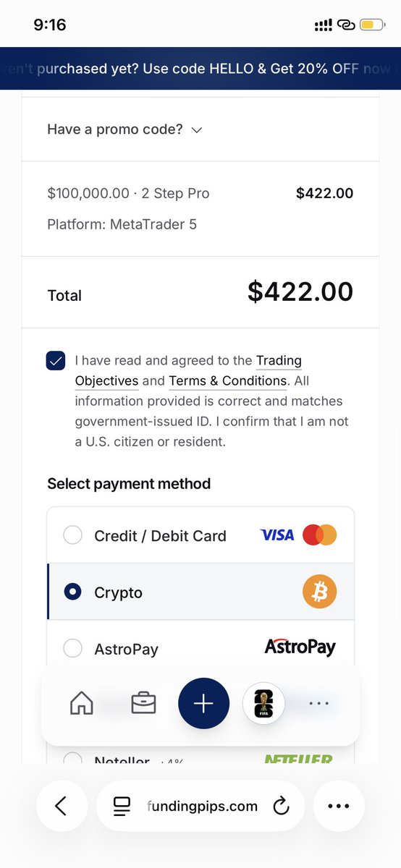
Task: Select the Neteller radio button
Action: (x=72, y=759)
